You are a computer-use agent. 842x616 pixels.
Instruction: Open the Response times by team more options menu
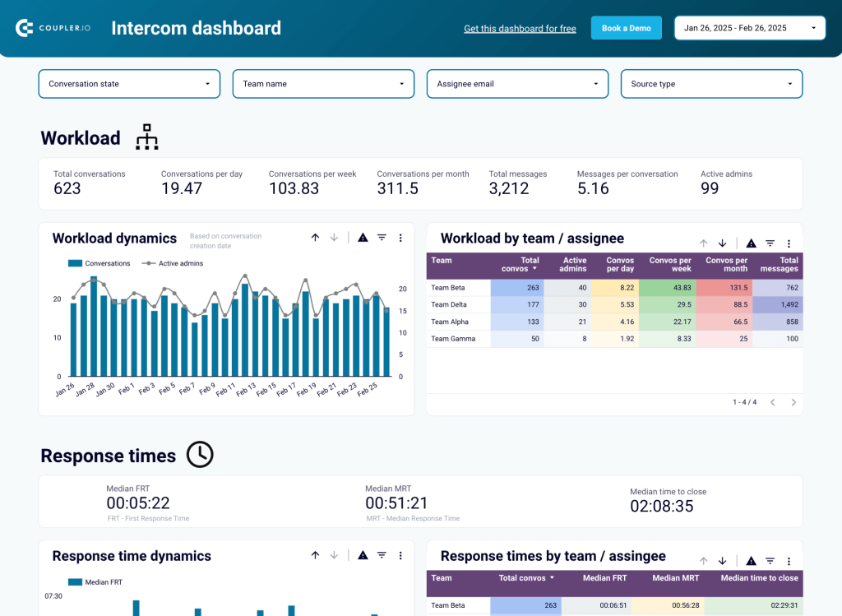pos(789,561)
